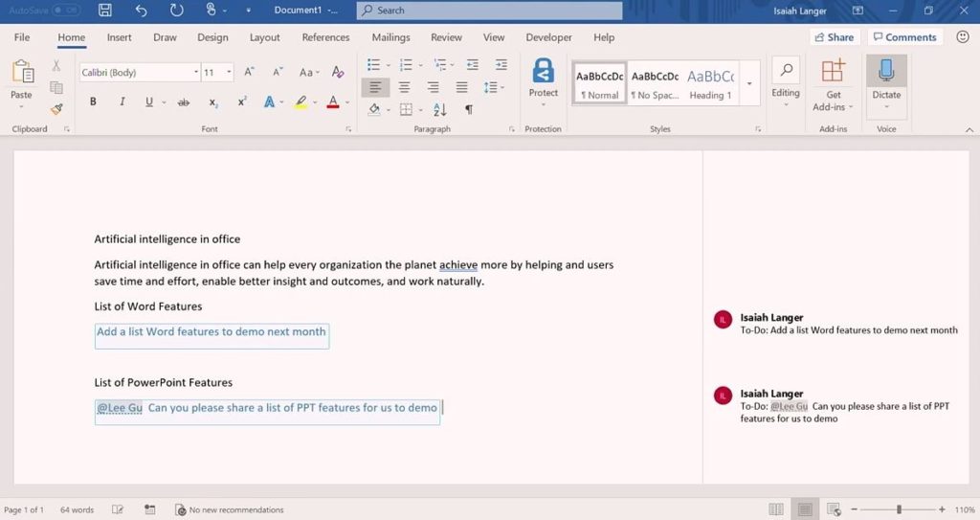Justify the paragraph text
This screenshot has width=980, height=520.
coord(461,87)
